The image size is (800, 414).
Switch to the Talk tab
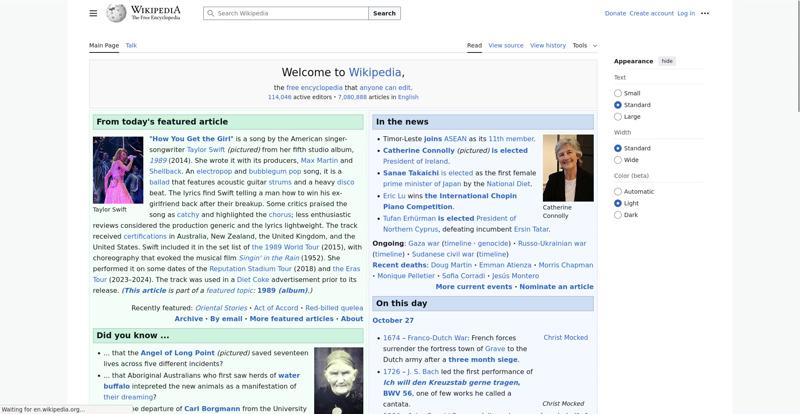131,45
